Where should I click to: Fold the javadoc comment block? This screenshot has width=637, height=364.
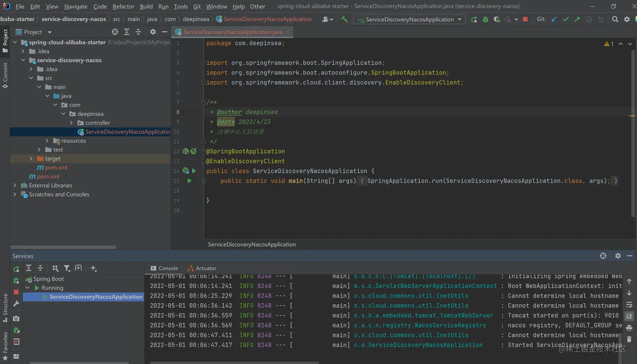(203, 102)
